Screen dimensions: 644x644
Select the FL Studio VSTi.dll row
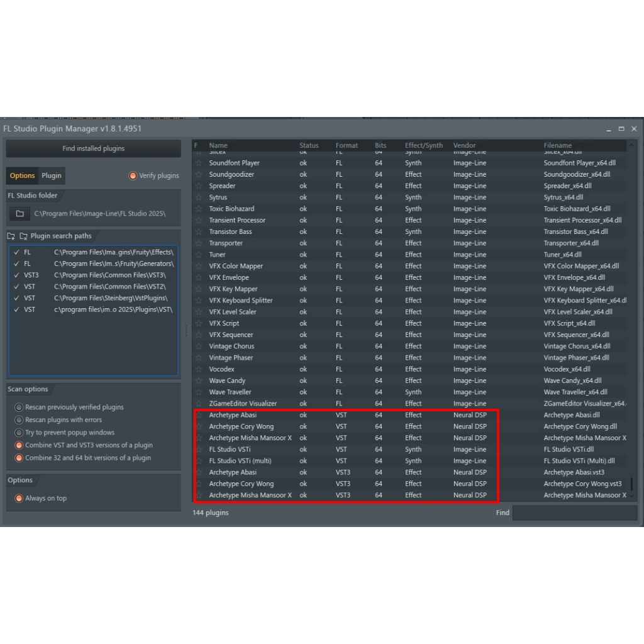409,450
